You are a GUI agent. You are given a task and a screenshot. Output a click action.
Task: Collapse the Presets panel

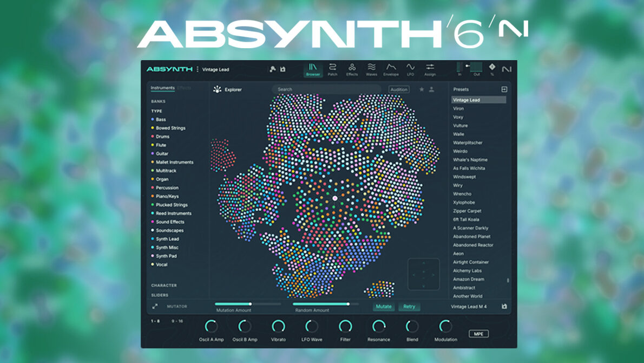click(504, 89)
